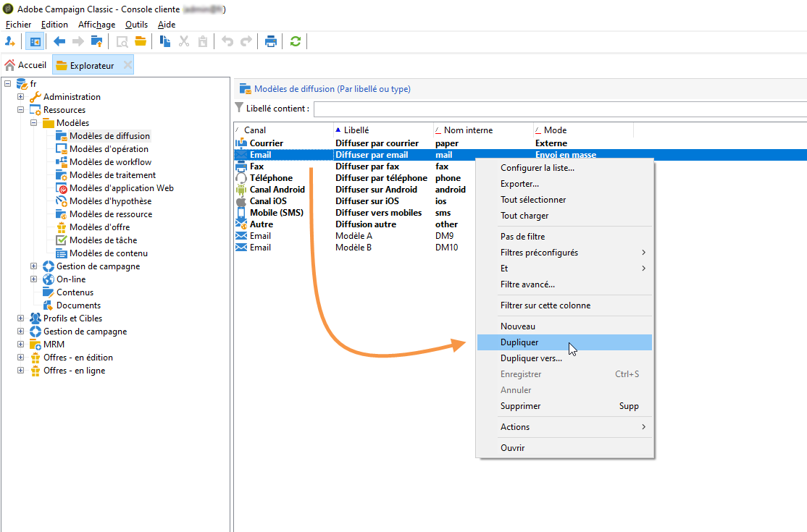Toggle the navigation tree panel icon
Viewport: 807px width, 532px height.
pos(34,41)
